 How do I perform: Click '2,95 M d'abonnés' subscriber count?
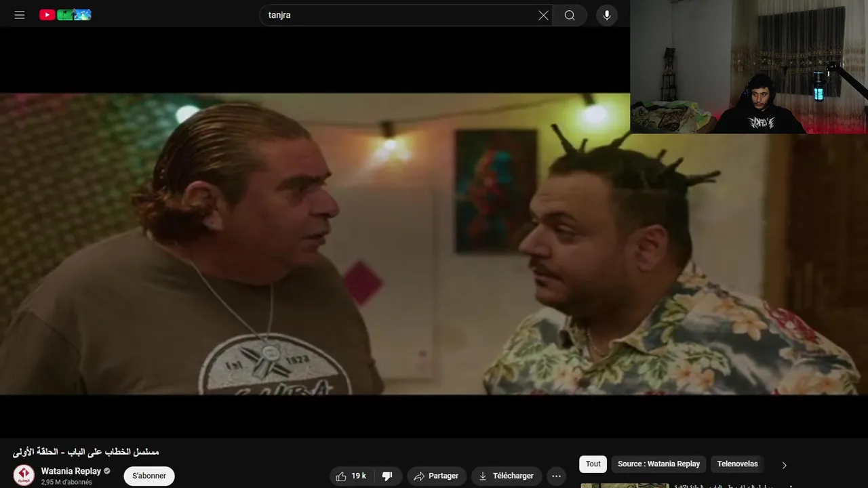[66, 483]
